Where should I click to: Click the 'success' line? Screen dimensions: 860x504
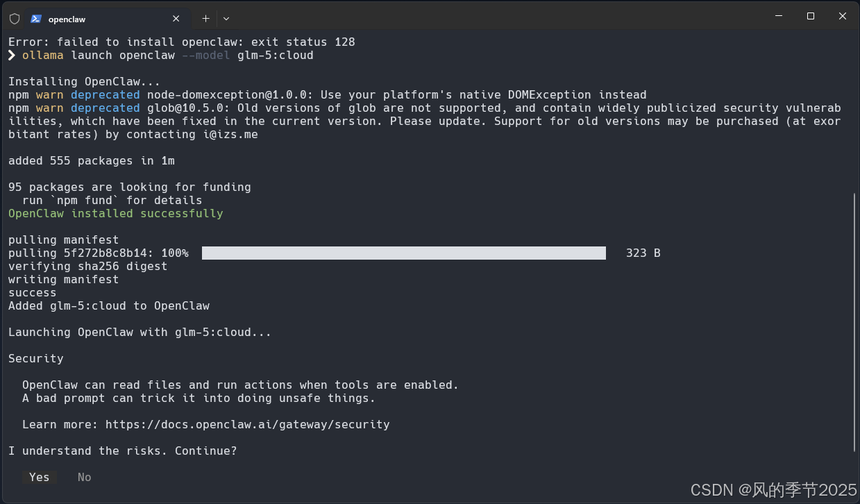pyautogui.click(x=33, y=292)
